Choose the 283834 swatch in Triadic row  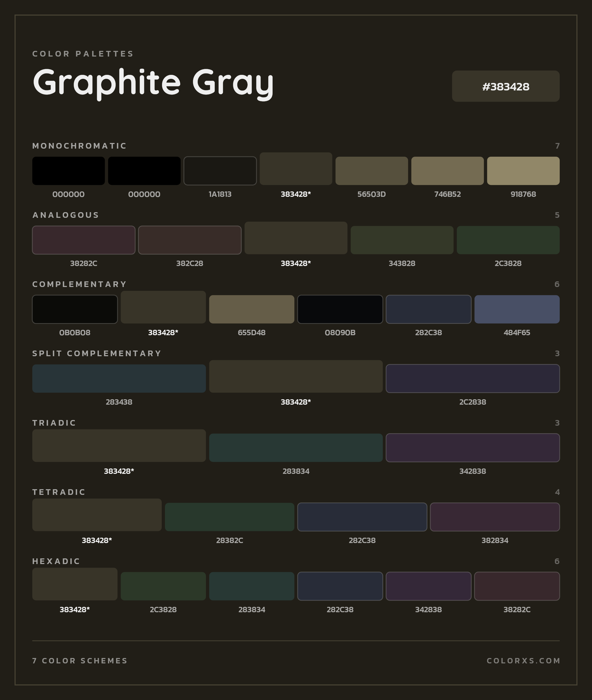[x=296, y=447]
